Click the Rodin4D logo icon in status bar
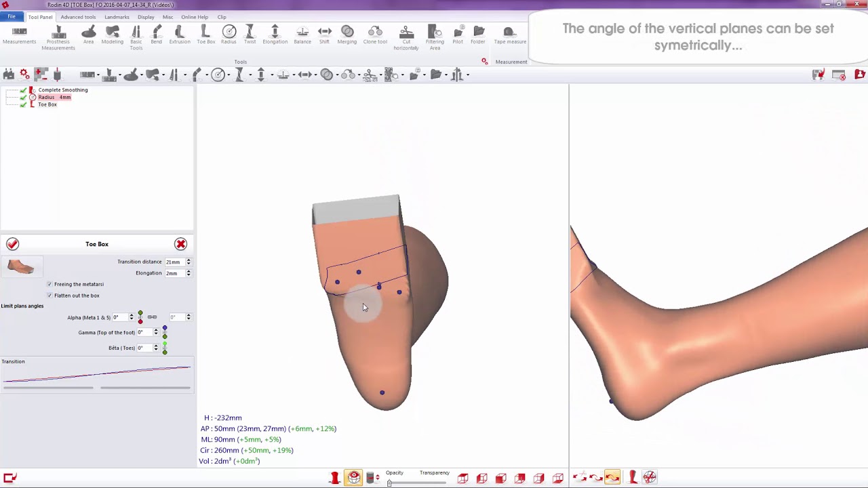Viewport: 868px width, 488px height. (x=9, y=478)
